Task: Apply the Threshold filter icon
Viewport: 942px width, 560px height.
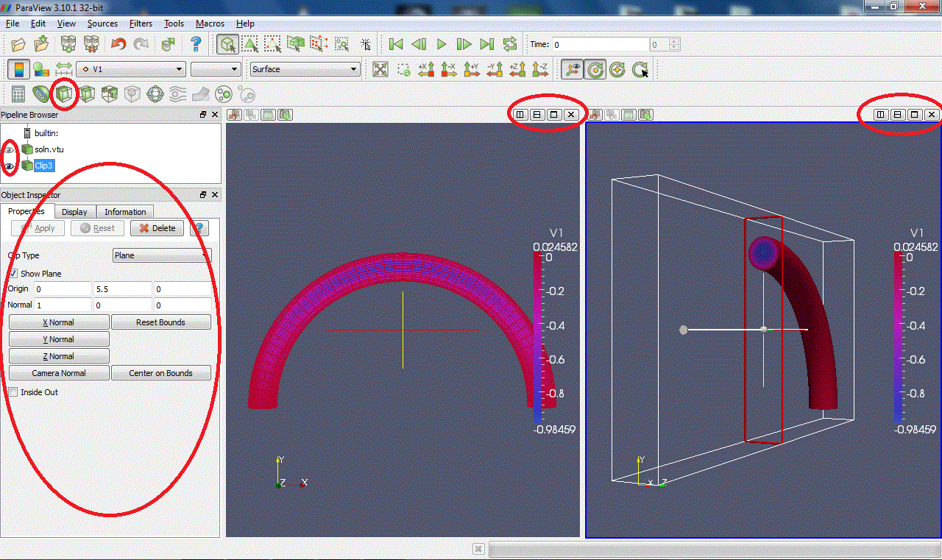Action: 110,95
